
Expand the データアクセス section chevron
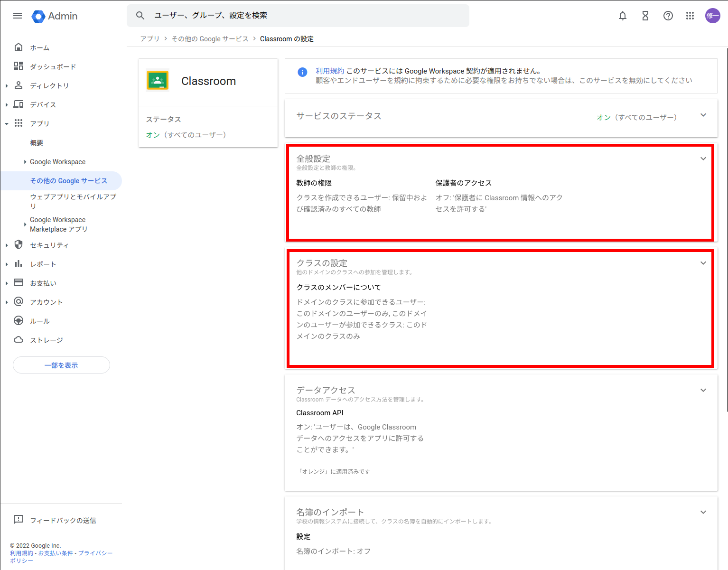tap(703, 391)
